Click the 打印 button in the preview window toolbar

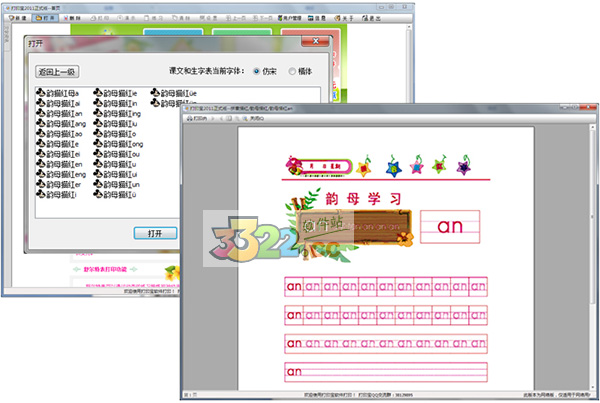(x=197, y=119)
